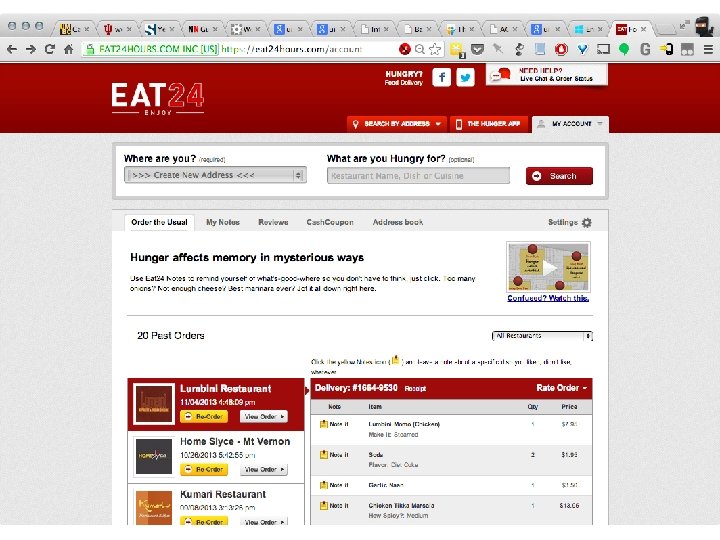The width and height of the screenshot is (720, 540).
Task: Switch to the Reviews tab
Action: (273, 222)
